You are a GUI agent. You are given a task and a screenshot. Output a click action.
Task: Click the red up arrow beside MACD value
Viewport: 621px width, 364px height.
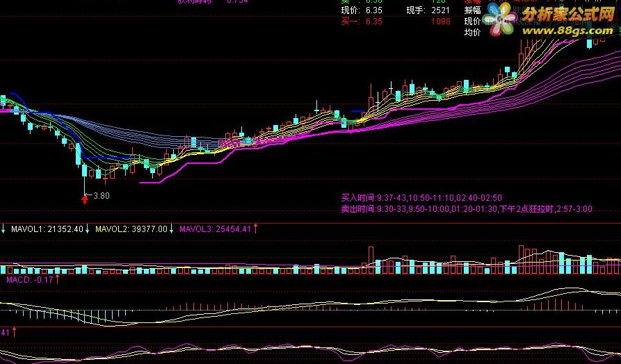point(58,280)
